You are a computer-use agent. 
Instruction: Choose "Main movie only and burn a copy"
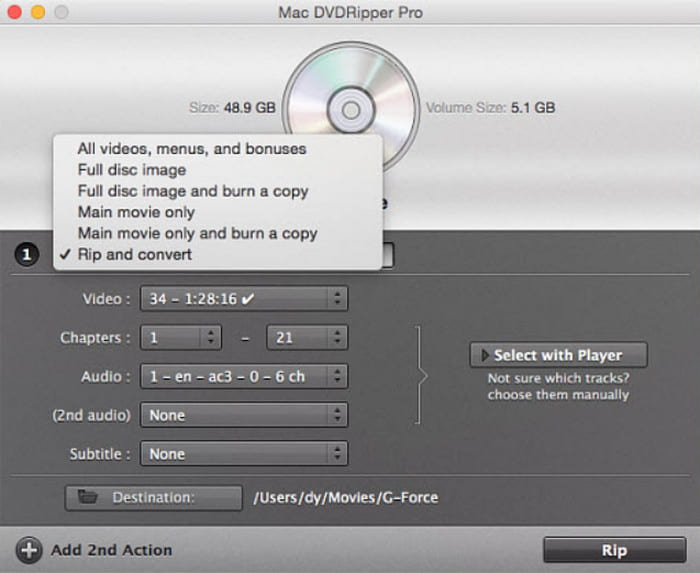217,233
